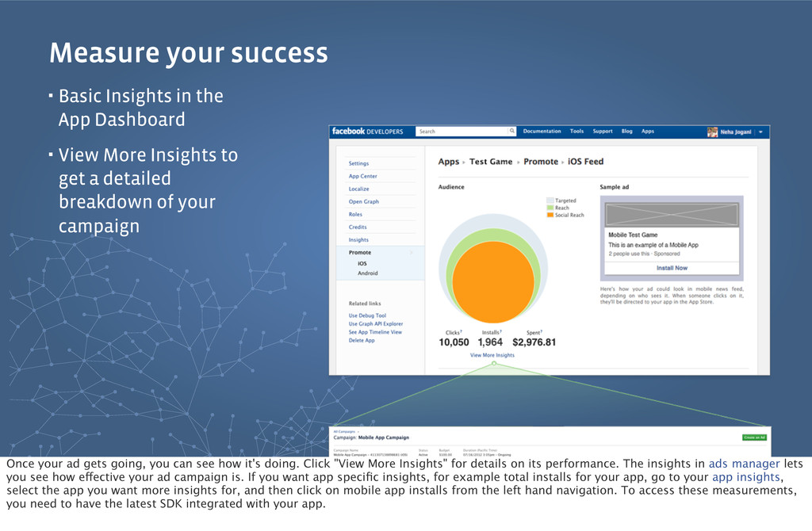Screen dimensions: 812x531
Task: Click the green Create an Ad button
Action: (x=755, y=437)
